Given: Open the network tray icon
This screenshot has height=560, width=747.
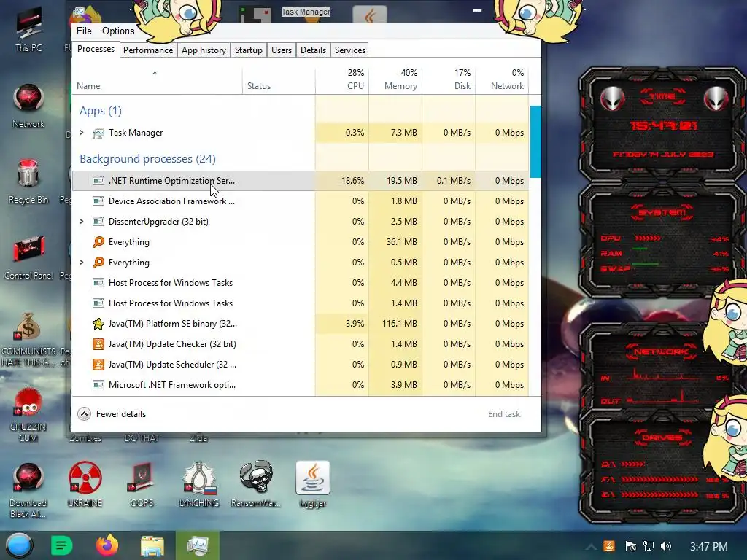Looking at the screenshot, I should point(649,546).
